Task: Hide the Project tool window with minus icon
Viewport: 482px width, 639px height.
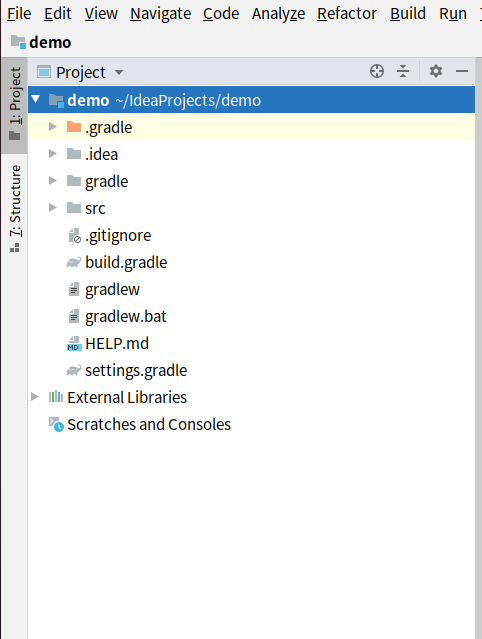Action: pos(462,71)
